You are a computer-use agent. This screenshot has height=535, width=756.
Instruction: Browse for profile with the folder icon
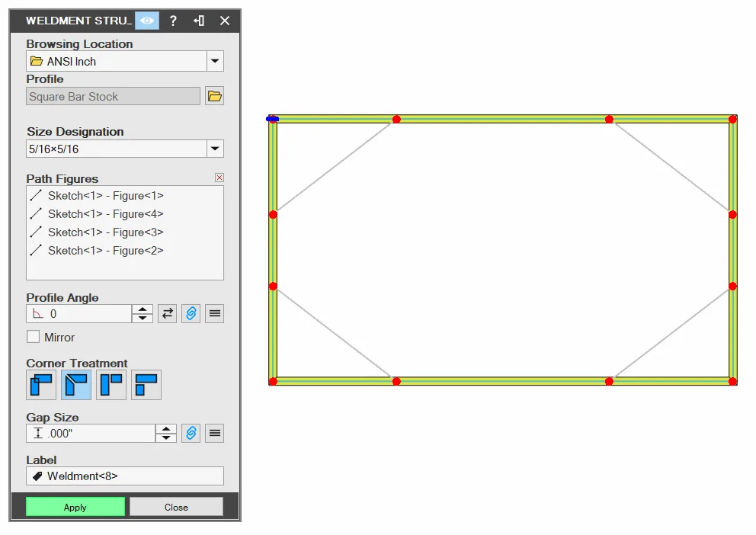[215, 96]
